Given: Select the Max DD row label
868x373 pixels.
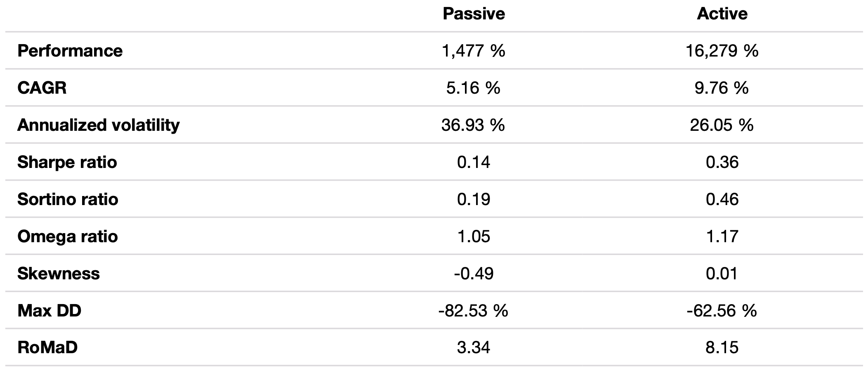Looking at the screenshot, I should tap(50, 310).
